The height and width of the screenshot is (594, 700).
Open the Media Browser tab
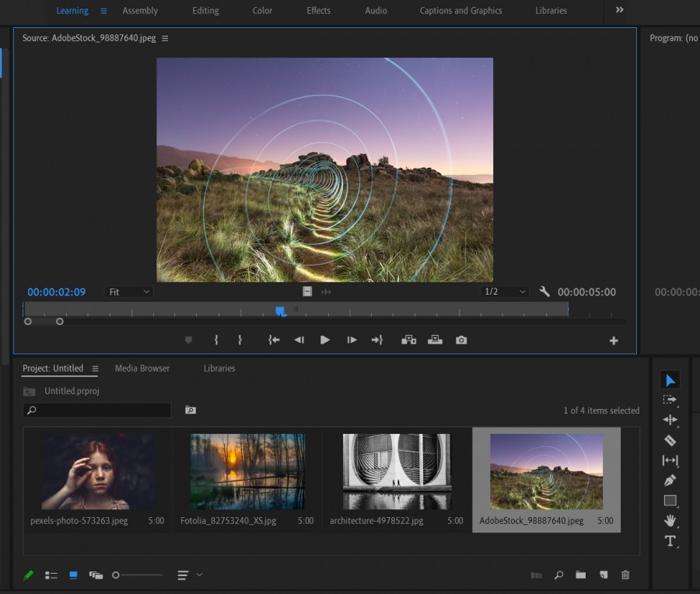[142, 369]
